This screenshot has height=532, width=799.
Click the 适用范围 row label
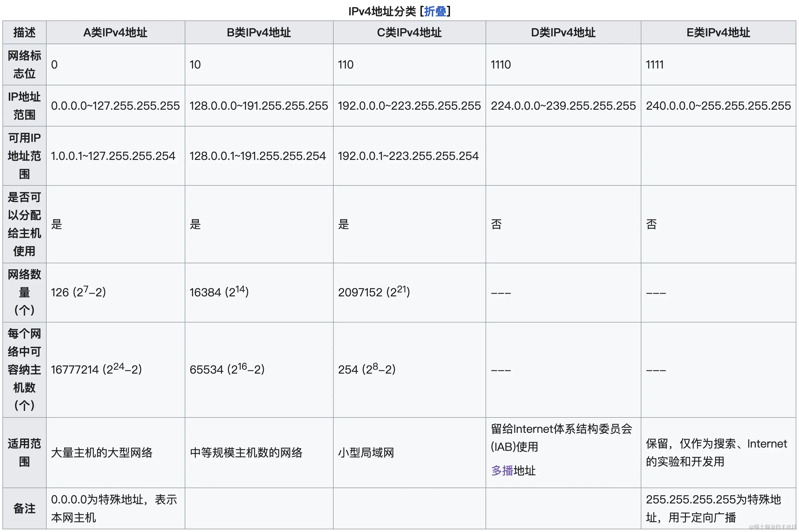click(24, 452)
